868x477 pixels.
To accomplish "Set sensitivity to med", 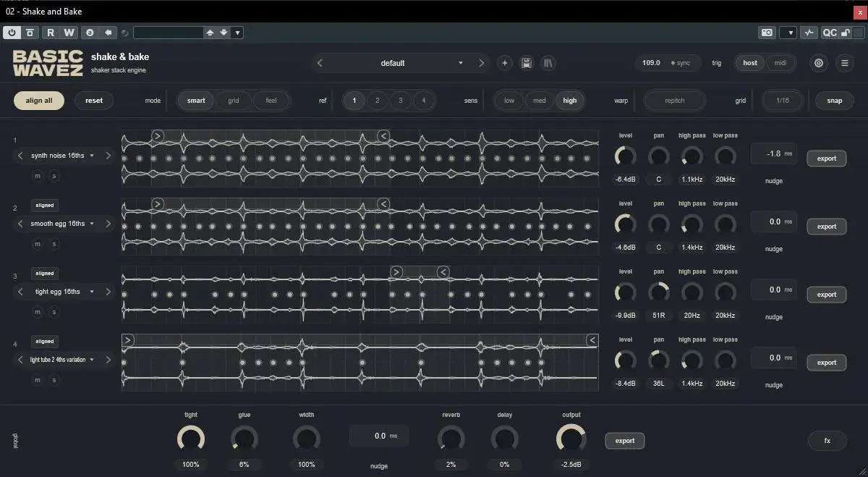I will pyautogui.click(x=540, y=101).
